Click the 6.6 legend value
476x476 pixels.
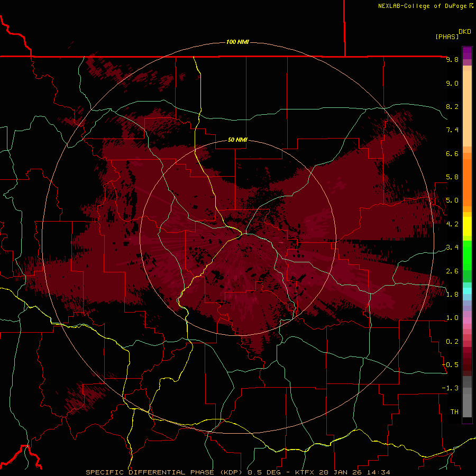pyautogui.click(x=452, y=154)
